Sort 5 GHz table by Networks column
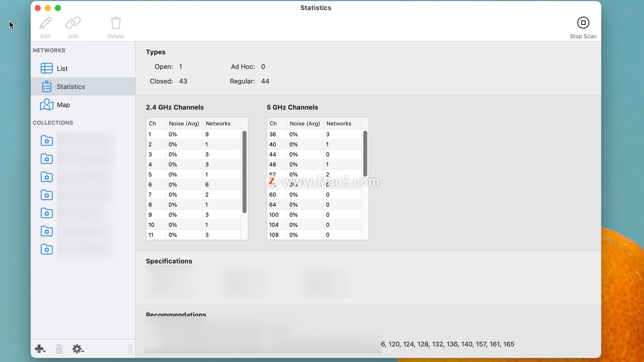The width and height of the screenshot is (644, 362). [x=342, y=123]
